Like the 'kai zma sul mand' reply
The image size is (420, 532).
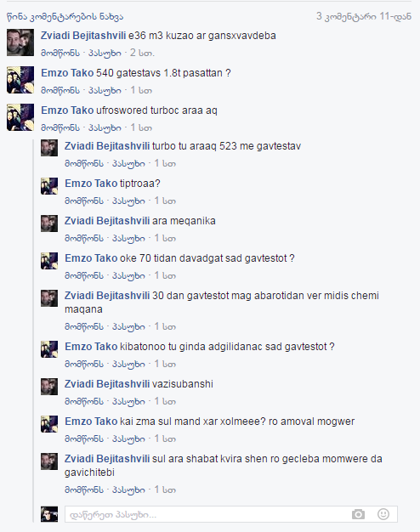point(84,439)
